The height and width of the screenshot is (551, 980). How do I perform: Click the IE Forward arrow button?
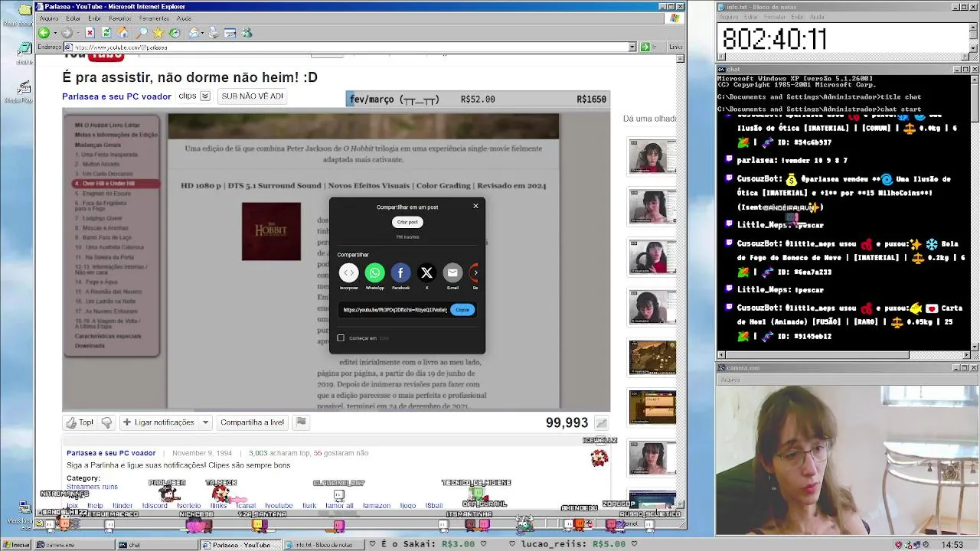pyautogui.click(x=67, y=33)
